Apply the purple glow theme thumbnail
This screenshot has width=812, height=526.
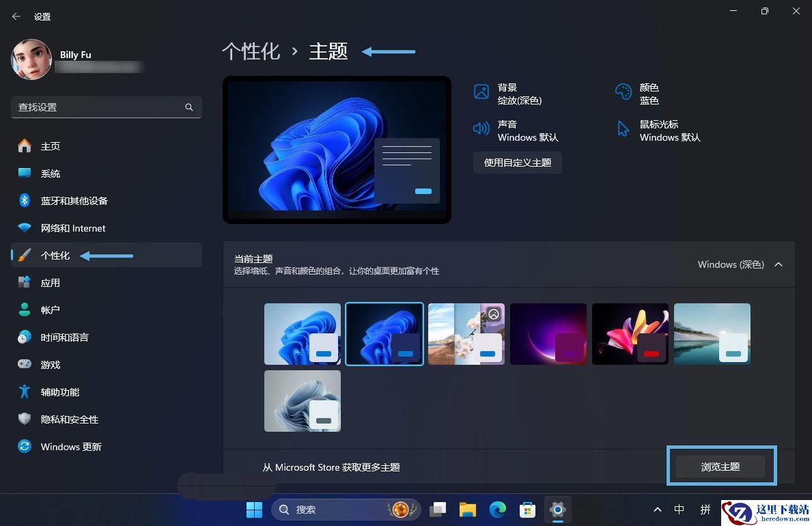click(548, 334)
